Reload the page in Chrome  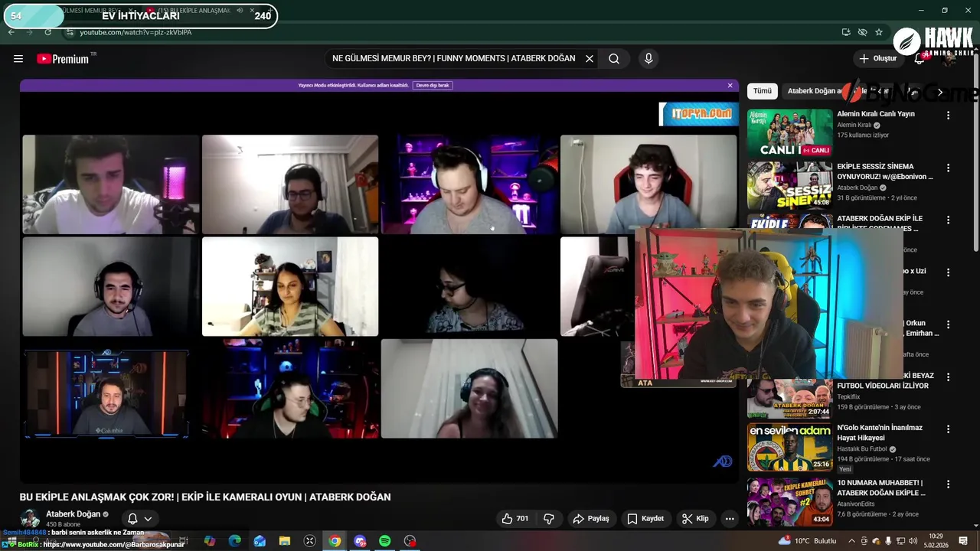47,32
